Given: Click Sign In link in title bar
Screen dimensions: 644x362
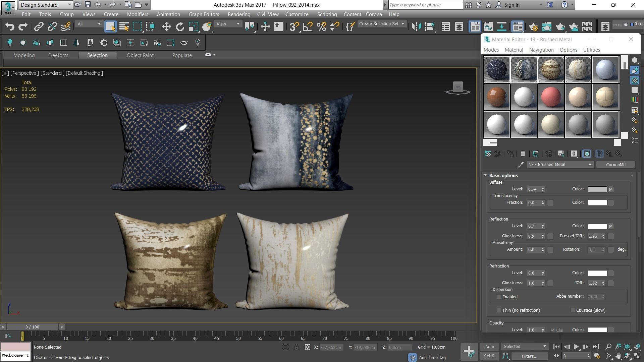Looking at the screenshot, I should tap(512, 5).
